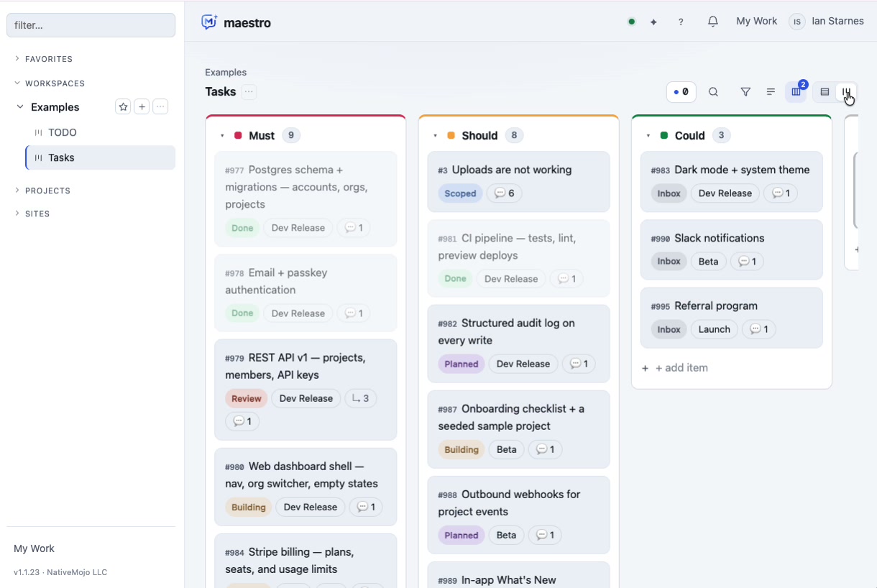Switch to list view layout
Screen dimensions: 877x588
point(825,92)
